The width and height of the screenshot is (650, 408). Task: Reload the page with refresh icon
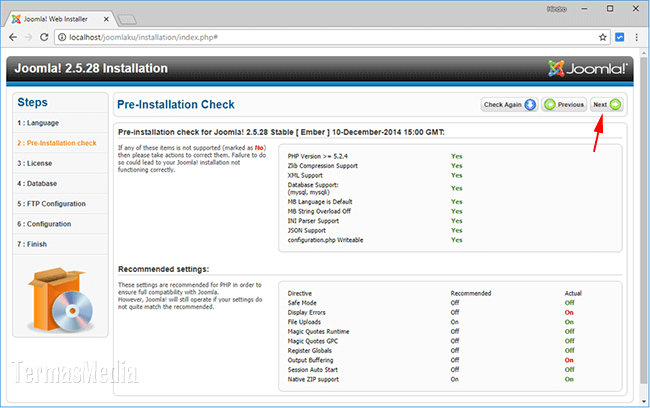[x=44, y=37]
